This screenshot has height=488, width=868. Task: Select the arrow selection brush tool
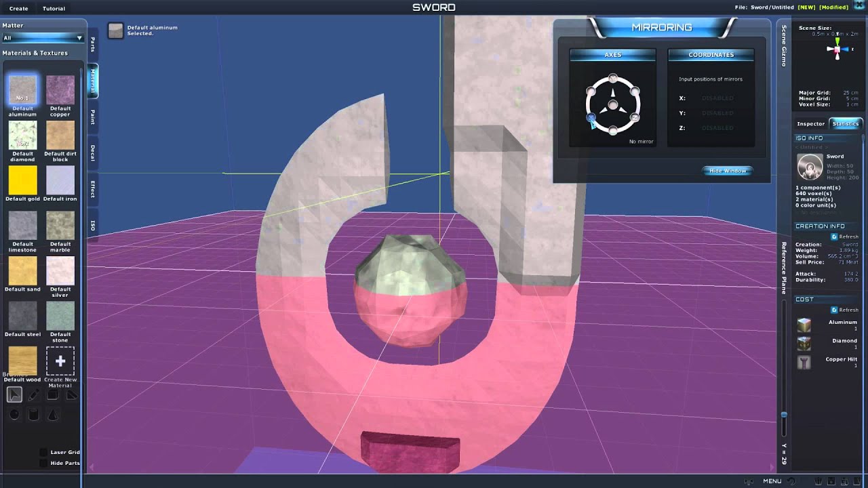coord(14,394)
